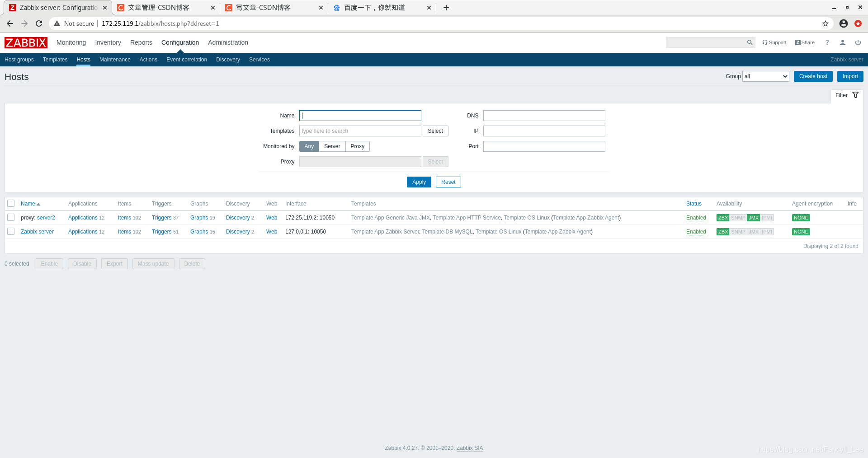
Task: Go to Discovery submenu
Action: [228, 60]
